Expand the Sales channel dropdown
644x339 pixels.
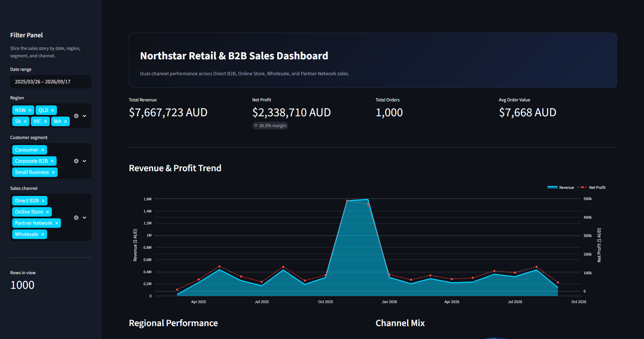[x=84, y=218]
